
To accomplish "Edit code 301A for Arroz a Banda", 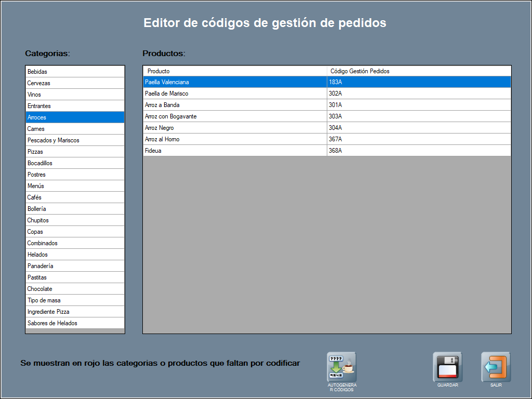I will pyautogui.click(x=419, y=105).
